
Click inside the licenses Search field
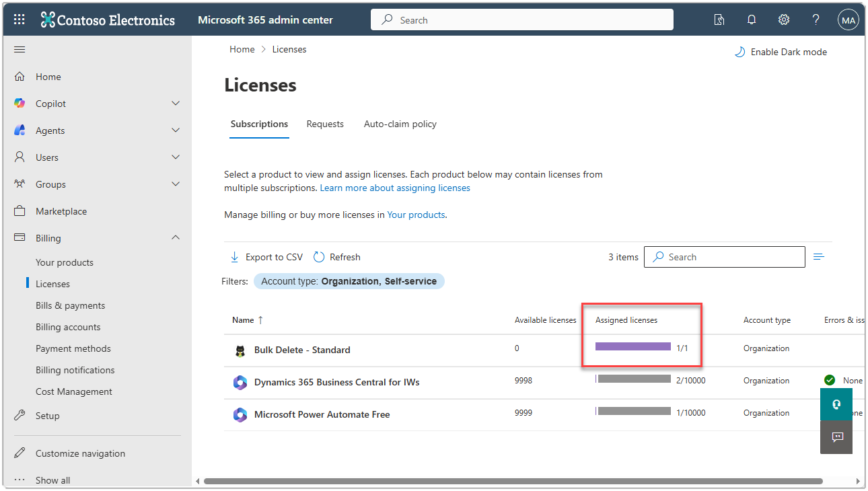coord(724,256)
